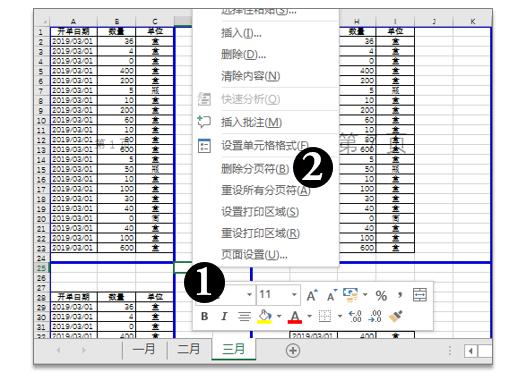Click cell B13 containing 600
528x378 pixels.
(x=117, y=149)
